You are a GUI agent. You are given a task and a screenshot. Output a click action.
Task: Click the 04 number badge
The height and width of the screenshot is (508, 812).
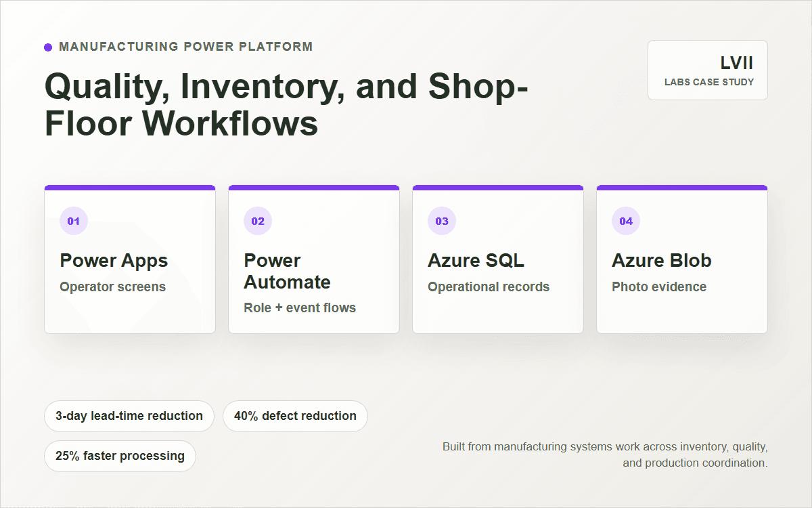pos(626,221)
